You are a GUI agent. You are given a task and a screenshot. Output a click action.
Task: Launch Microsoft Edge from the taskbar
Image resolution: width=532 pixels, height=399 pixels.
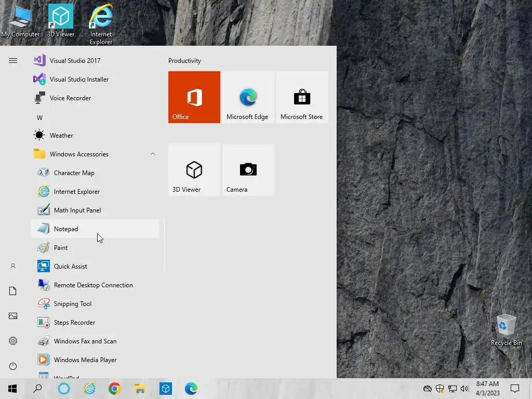click(191, 389)
